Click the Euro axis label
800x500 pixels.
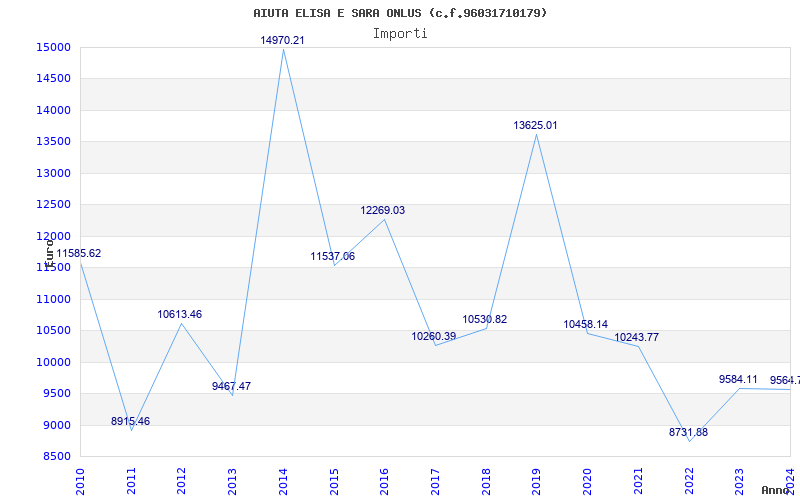click(x=49, y=253)
